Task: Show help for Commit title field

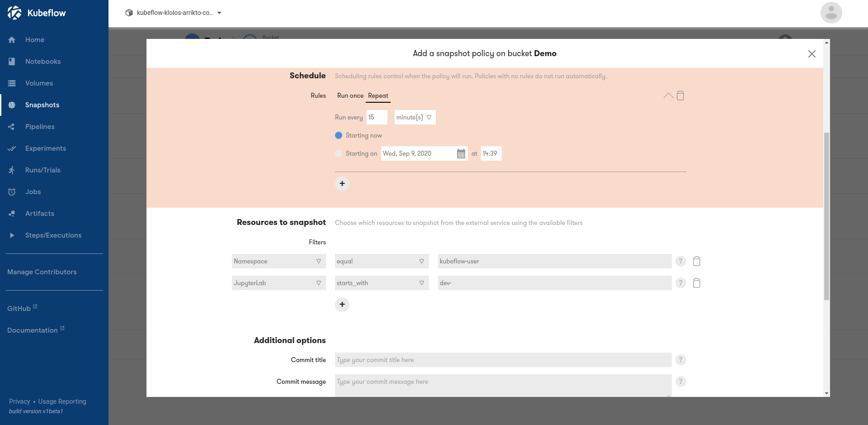Action: click(x=680, y=360)
